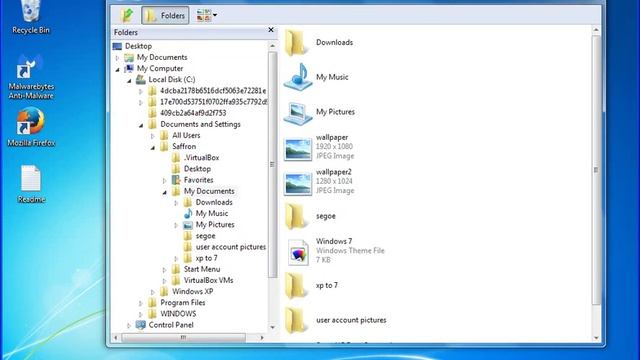
Task: Click file list scroll down arrow
Action: pos(596,338)
